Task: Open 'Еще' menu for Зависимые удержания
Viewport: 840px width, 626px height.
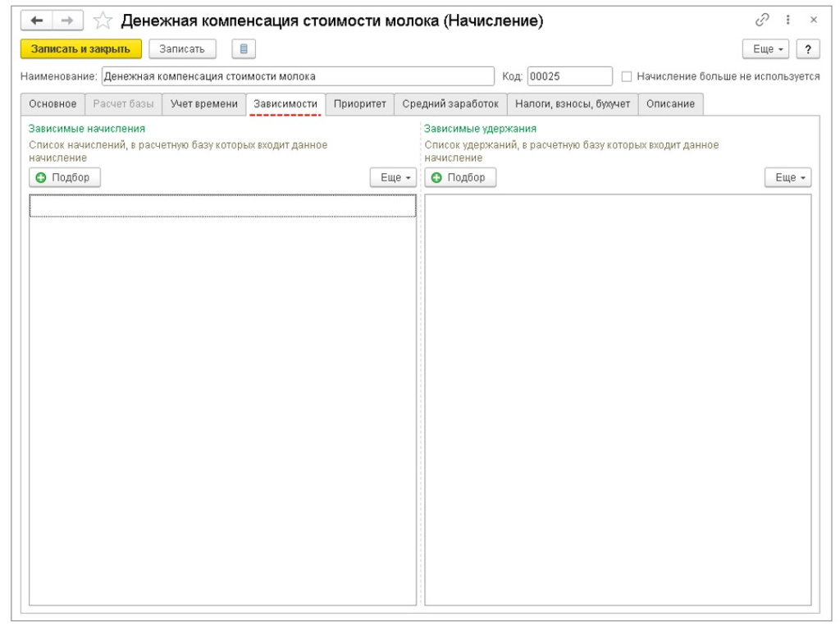Action: (788, 177)
